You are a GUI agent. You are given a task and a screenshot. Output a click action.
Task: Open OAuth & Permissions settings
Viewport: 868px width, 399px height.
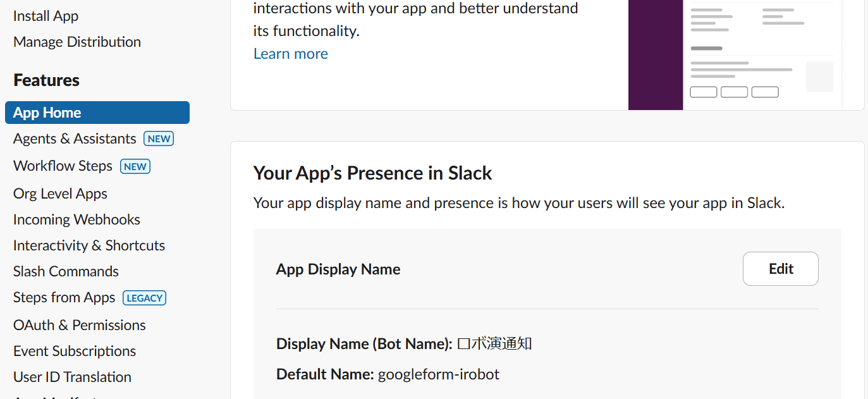coord(80,325)
